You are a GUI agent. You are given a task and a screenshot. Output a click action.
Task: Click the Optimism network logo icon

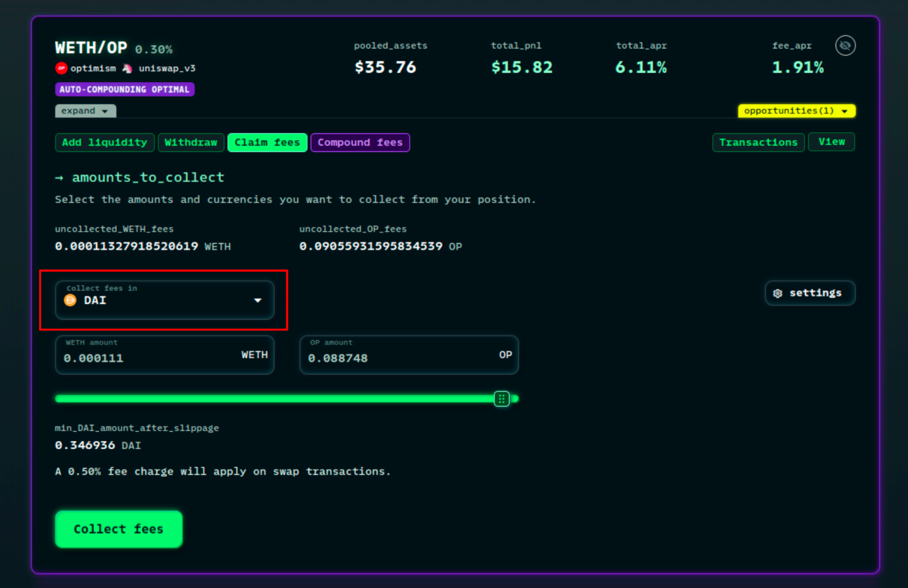pos(61,68)
